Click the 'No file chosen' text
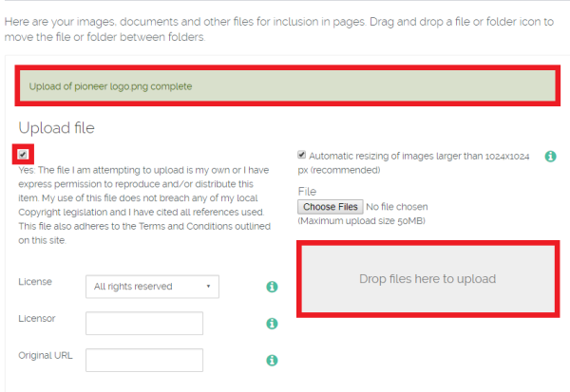The image size is (570, 392). click(x=397, y=207)
